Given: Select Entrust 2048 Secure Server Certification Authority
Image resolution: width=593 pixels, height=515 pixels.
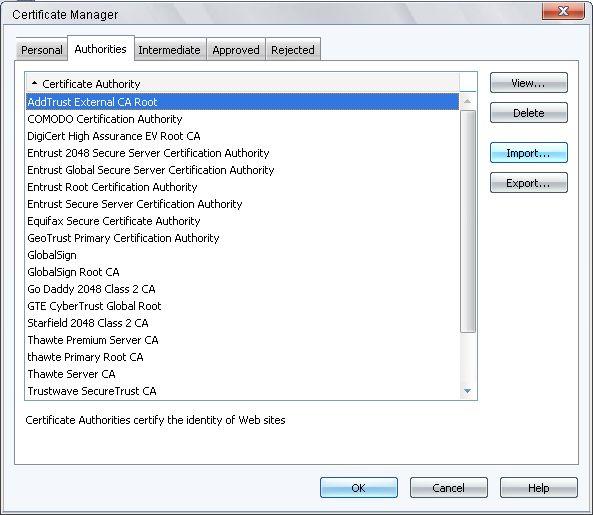Looking at the screenshot, I should click(x=242, y=153).
